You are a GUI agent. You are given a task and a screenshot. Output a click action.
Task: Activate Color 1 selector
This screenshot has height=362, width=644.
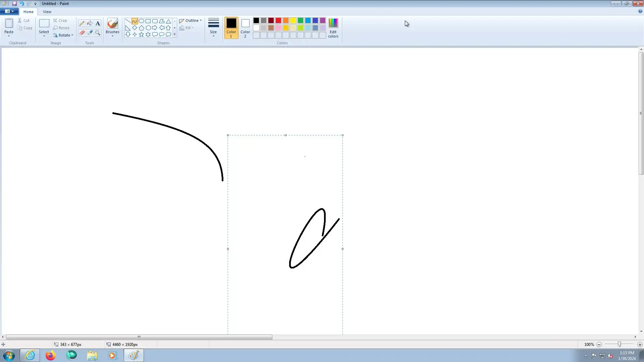(231, 28)
